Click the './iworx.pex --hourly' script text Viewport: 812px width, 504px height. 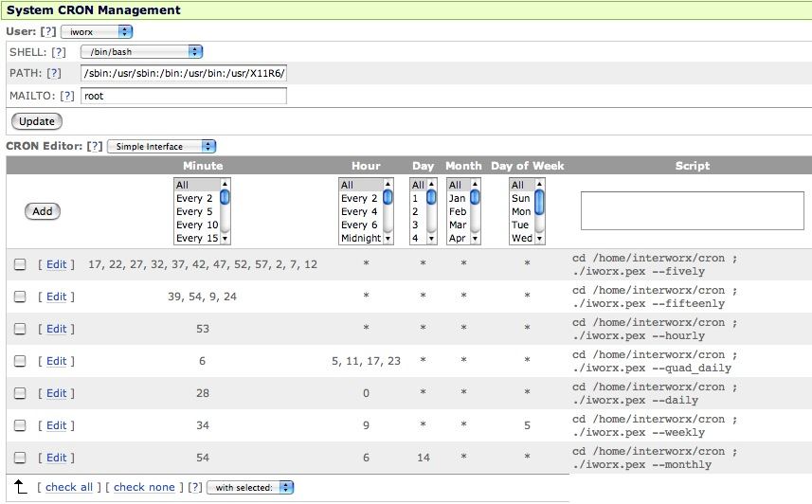639,335
